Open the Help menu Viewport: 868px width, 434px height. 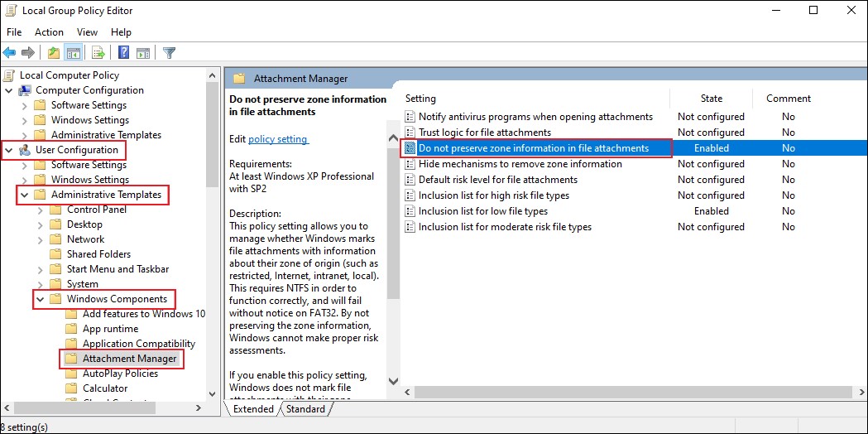pyautogui.click(x=122, y=32)
